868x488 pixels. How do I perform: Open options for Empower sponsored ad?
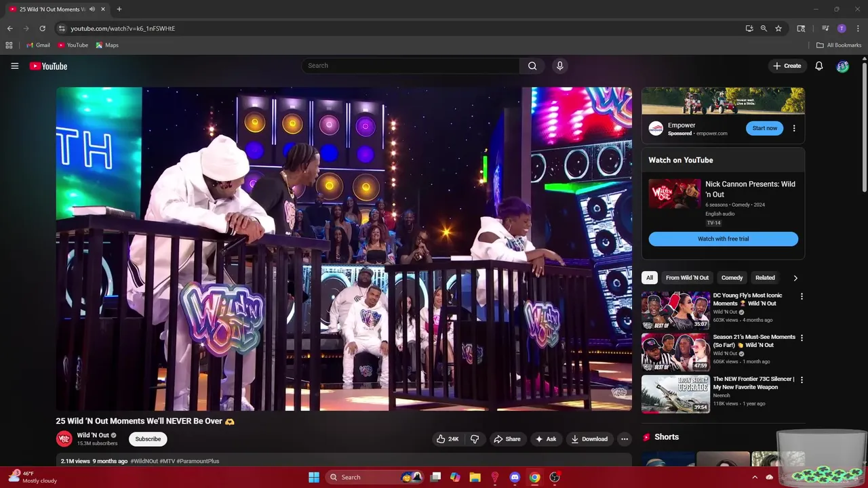(x=794, y=128)
